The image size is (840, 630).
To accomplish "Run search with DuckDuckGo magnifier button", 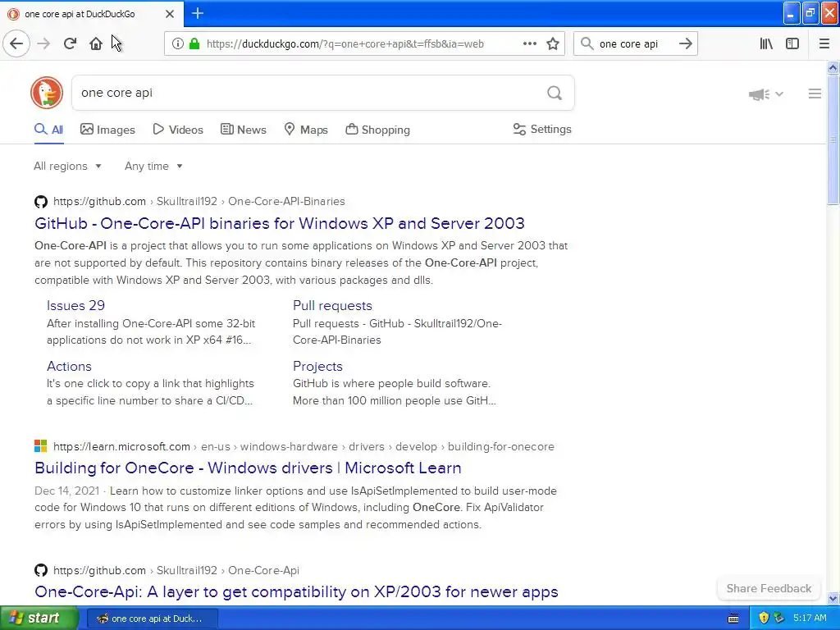I will pos(555,94).
